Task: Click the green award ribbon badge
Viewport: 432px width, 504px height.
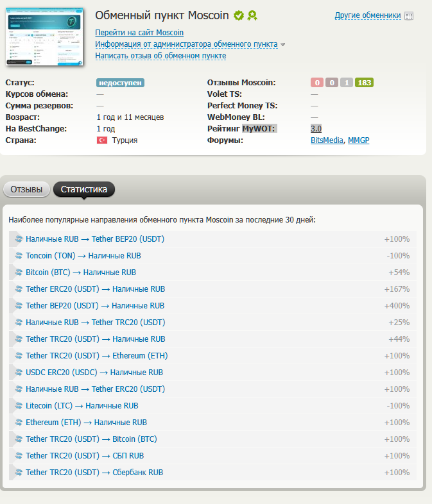Action: 253,15
